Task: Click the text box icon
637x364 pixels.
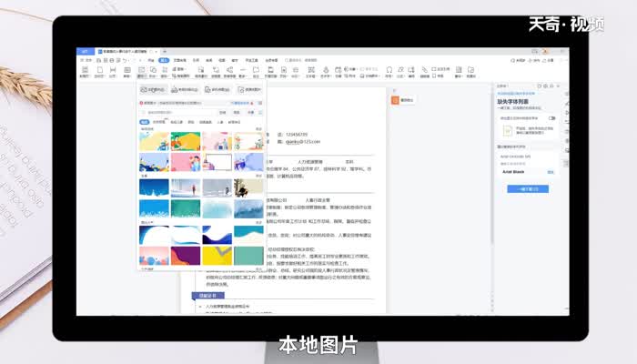Action: [x=311, y=72]
